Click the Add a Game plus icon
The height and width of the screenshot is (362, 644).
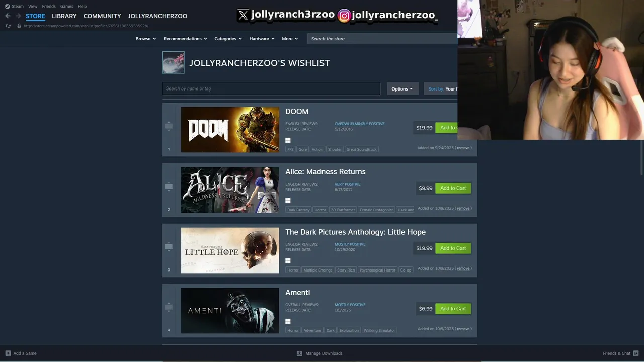(x=8, y=353)
